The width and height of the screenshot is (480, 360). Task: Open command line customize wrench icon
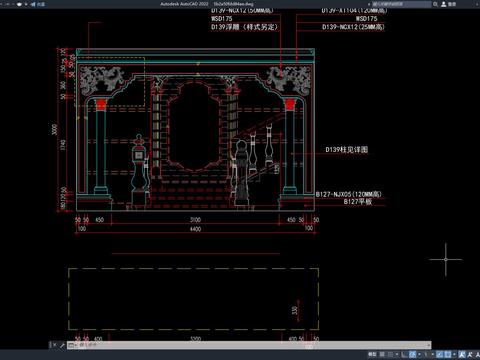[62, 345]
